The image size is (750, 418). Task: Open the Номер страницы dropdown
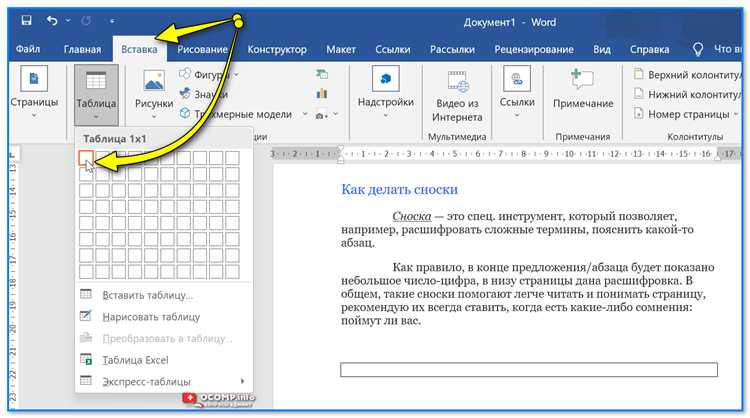coord(682,114)
